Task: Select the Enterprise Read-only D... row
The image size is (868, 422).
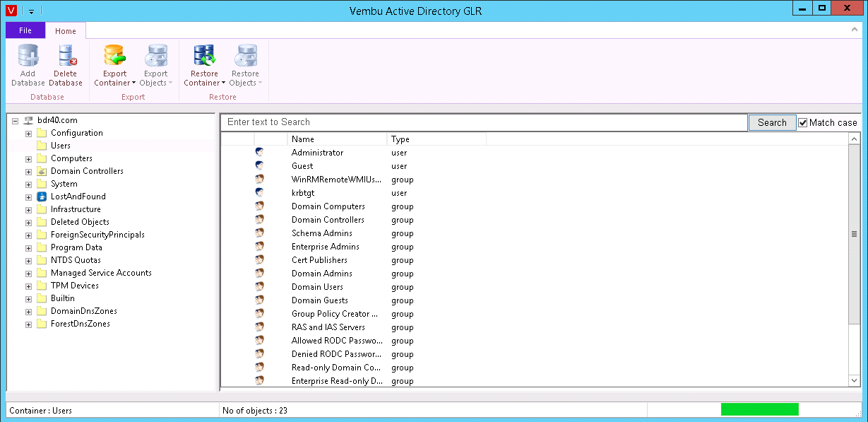Action: (x=535, y=381)
